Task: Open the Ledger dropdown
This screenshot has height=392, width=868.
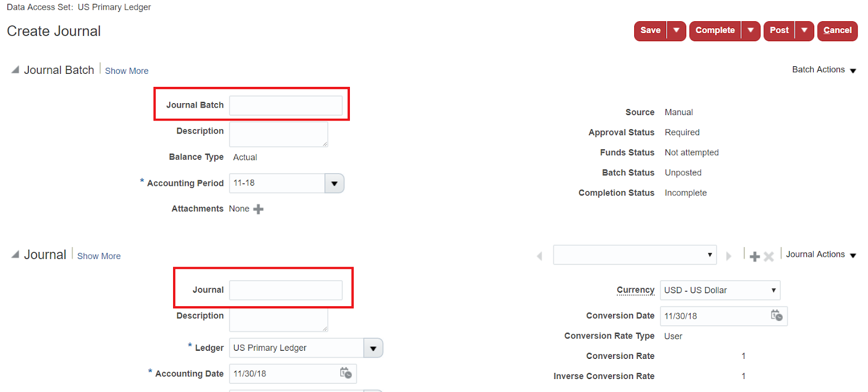Action: (x=373, y=347)
